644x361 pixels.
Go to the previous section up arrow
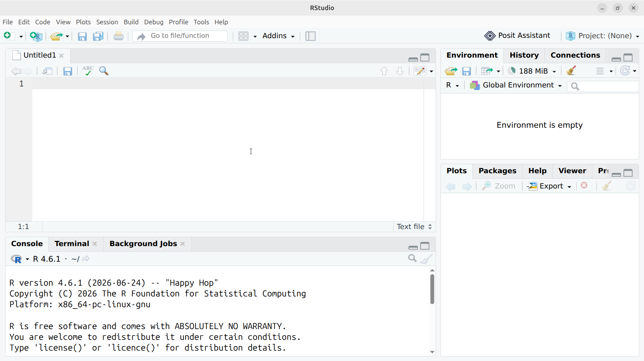click(384, 71)
